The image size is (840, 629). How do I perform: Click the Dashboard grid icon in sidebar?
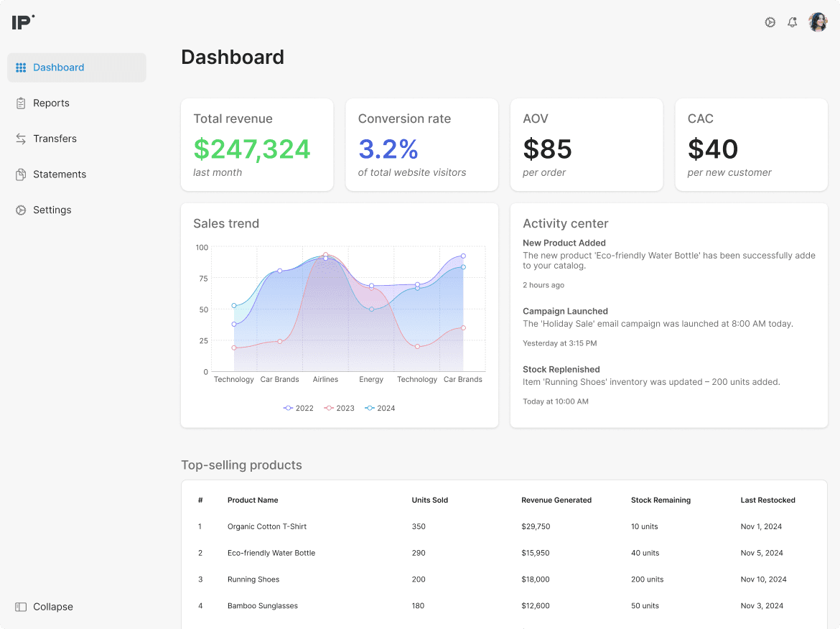(21, 67)
